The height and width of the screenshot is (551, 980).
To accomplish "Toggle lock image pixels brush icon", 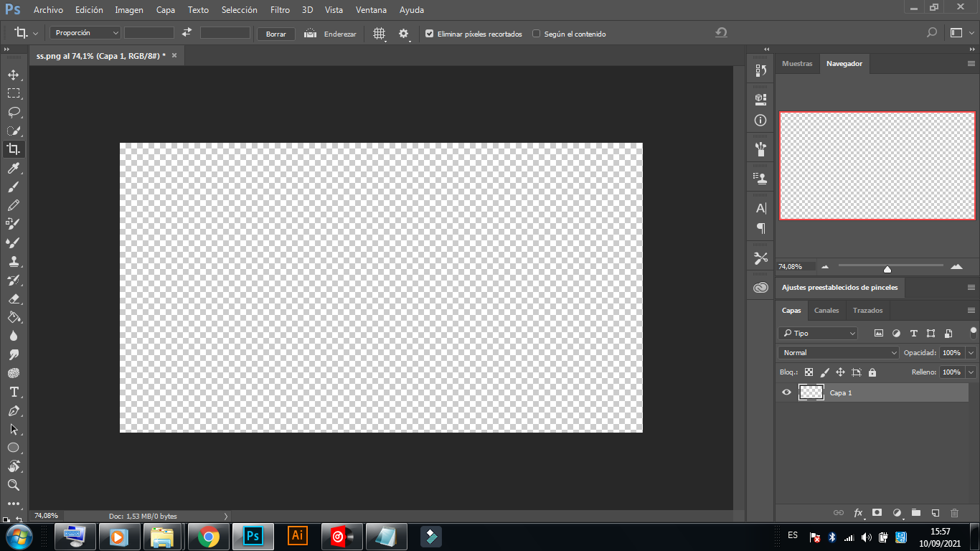I will click(x=824, y=372).
